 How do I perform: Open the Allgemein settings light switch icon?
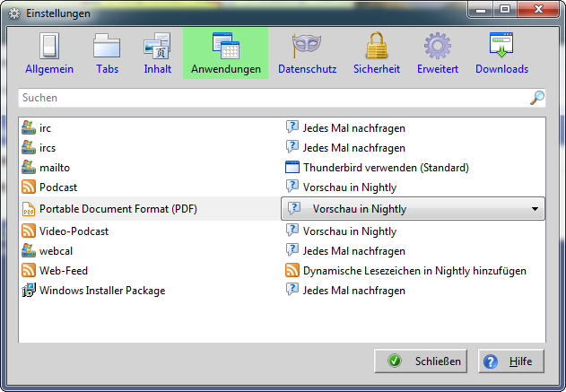click(x=48, y=45)
